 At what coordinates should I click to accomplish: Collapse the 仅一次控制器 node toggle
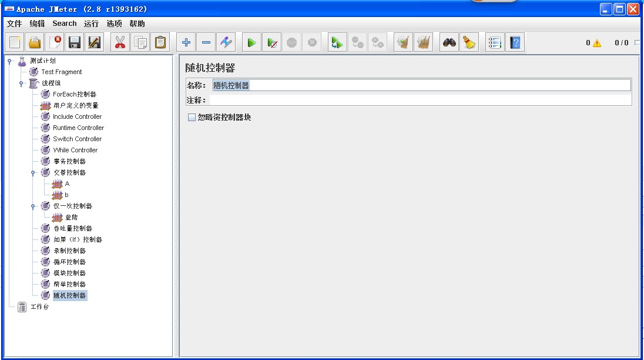point(33,206)
